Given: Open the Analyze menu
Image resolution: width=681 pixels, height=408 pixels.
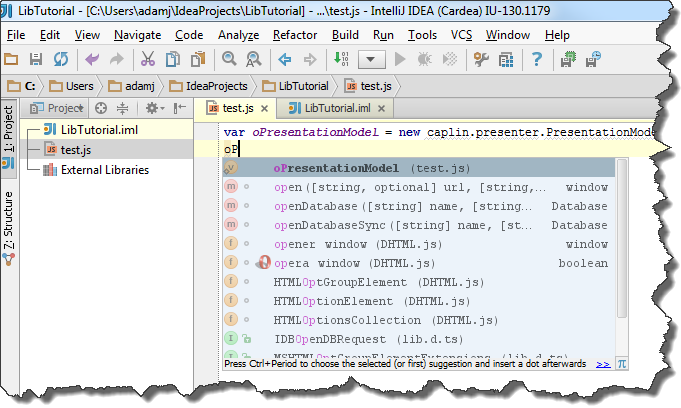Looking at the screenshot, I should [x=238, y=35].
